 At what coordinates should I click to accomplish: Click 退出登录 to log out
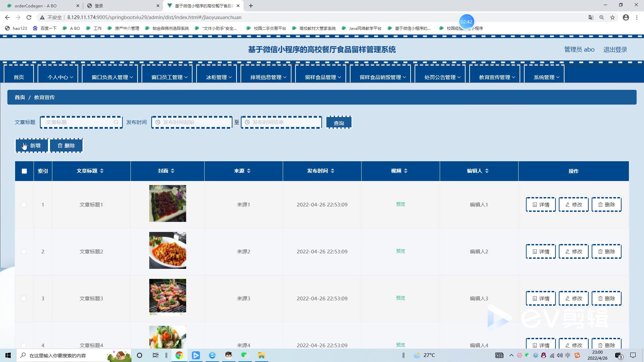pyautogui.click(x=615, y=50)
